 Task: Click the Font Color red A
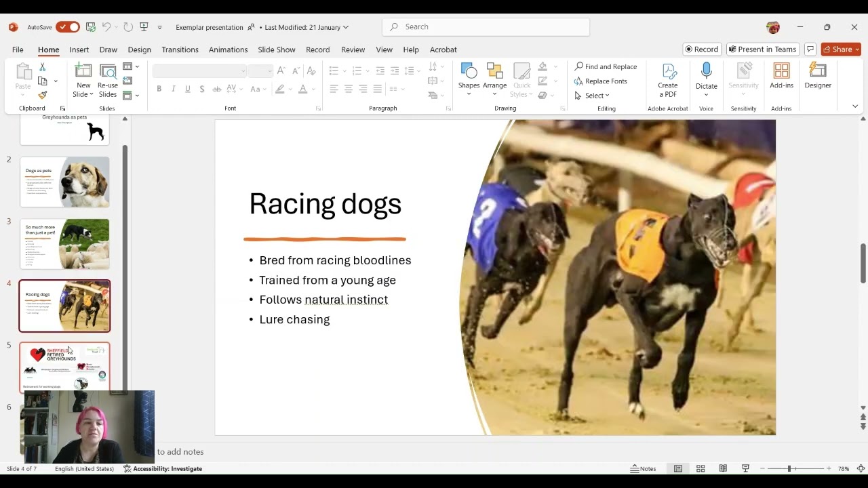[302, 89]
